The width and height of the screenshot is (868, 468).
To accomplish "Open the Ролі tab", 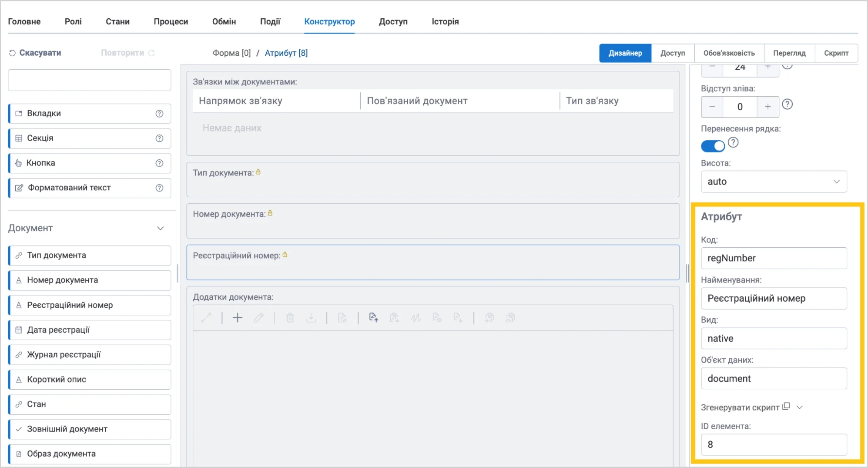I will pos(73,21).
